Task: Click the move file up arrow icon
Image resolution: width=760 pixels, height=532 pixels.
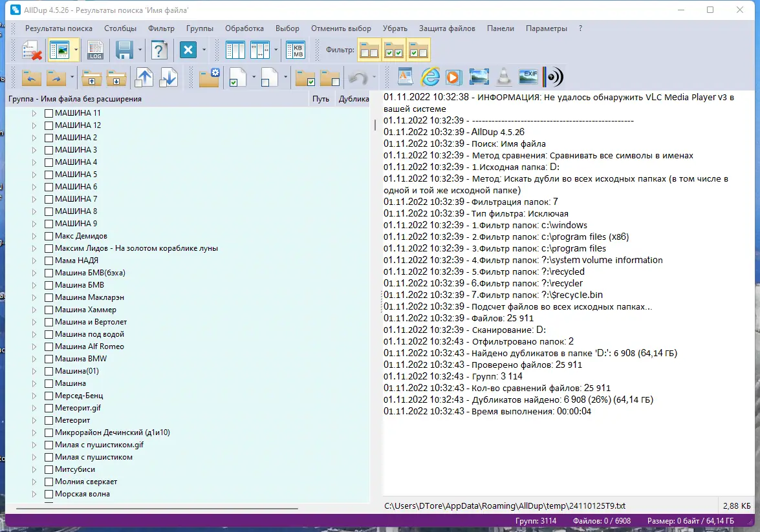Action: pos(144,78)
